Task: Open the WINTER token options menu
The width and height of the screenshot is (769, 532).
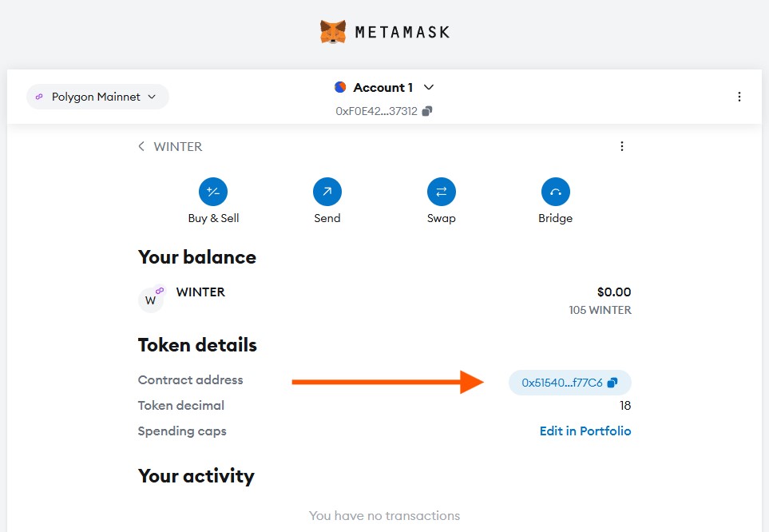Action: click(x=622, y=146)
